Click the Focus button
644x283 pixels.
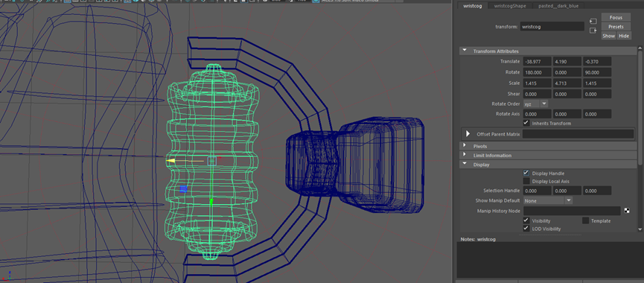(x=616, y=18)
